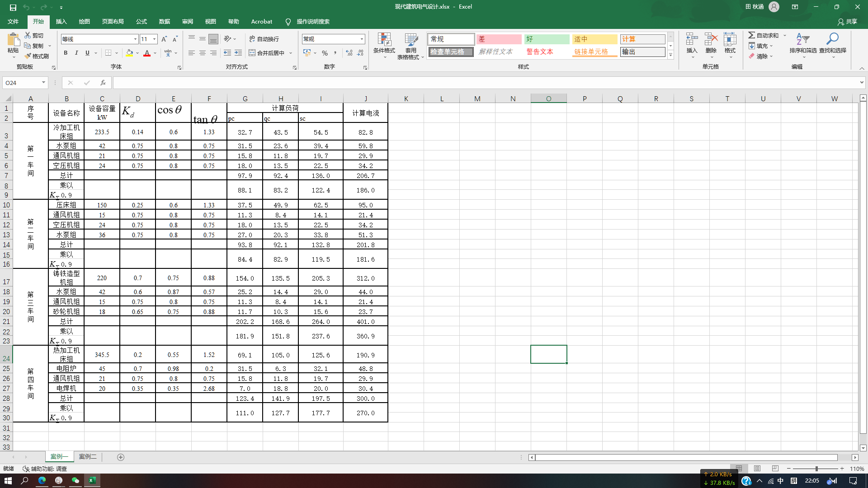Open Conditional Formatting icon

(384, 40)
